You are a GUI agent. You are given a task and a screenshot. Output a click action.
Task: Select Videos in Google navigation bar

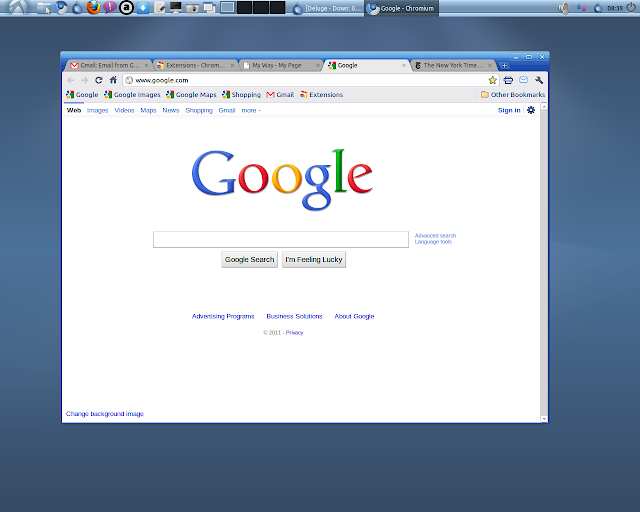(124, 110)
